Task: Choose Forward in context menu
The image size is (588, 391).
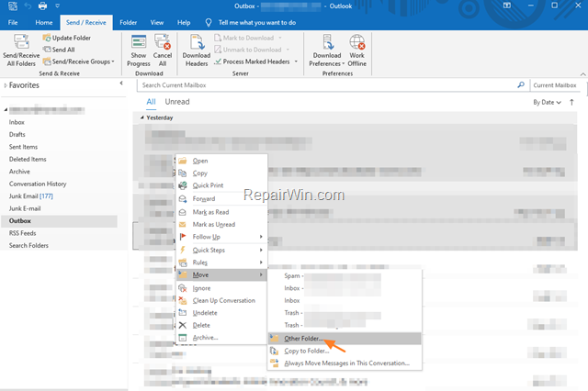Action: point(221,199)
